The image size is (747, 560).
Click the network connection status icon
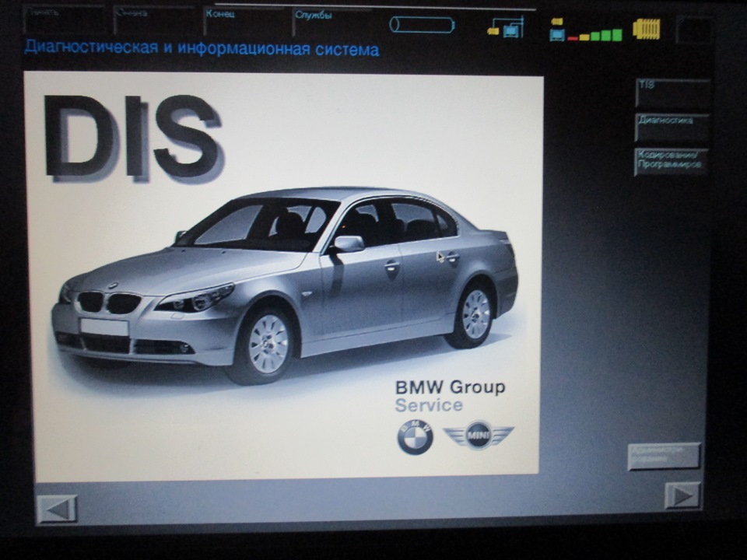coord(506,28)
